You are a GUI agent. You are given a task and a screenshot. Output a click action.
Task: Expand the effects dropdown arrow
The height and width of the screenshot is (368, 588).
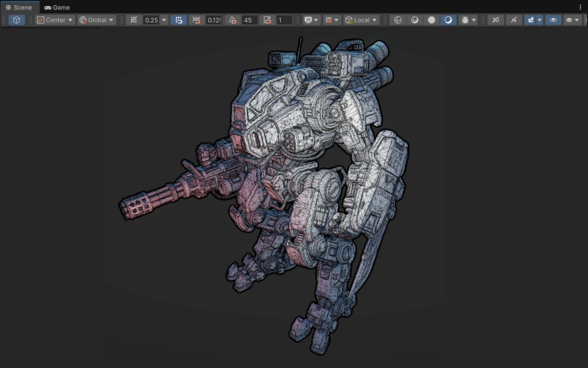(x=540, y=20)
